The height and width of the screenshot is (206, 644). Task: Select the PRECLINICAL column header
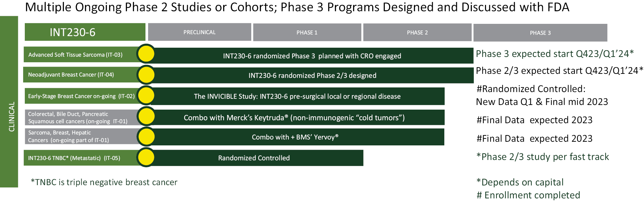(x=199, y=32)
